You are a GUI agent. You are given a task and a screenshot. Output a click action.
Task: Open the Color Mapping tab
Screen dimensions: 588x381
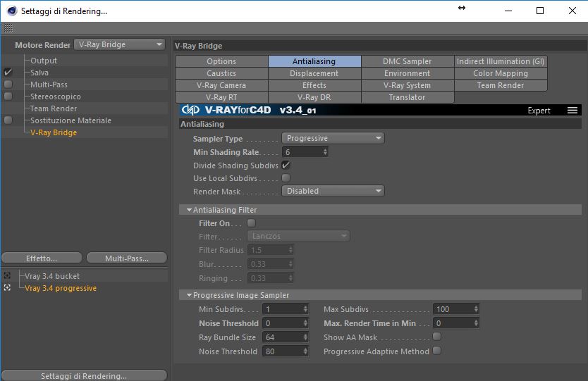[501, 73]
